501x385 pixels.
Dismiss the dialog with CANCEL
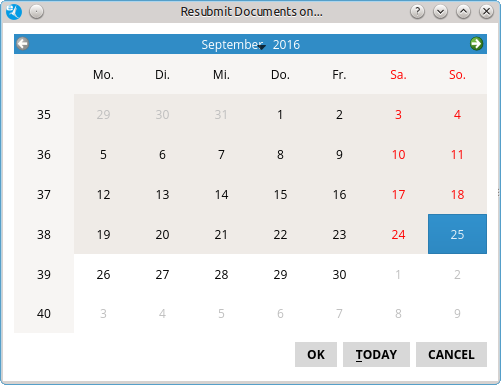(451, 354)
